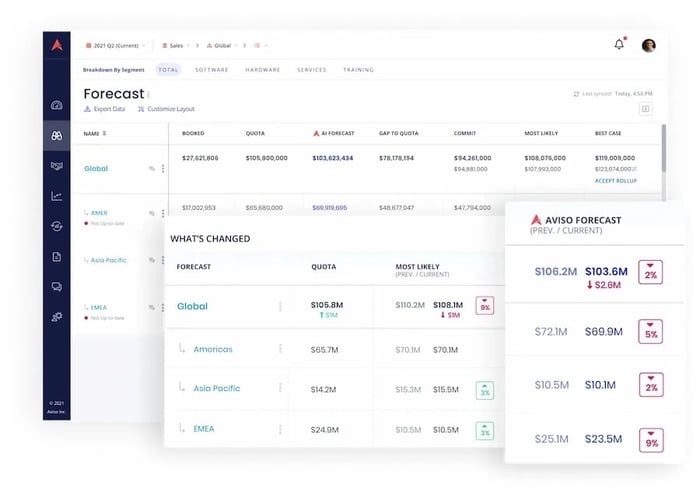
Task: Open the AMER row link
Action: click(x=99, y=213)
